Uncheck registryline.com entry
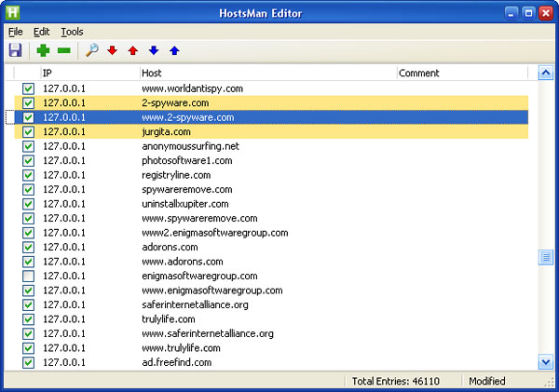Viewport: 559px width, 392px height. point(28,175)
